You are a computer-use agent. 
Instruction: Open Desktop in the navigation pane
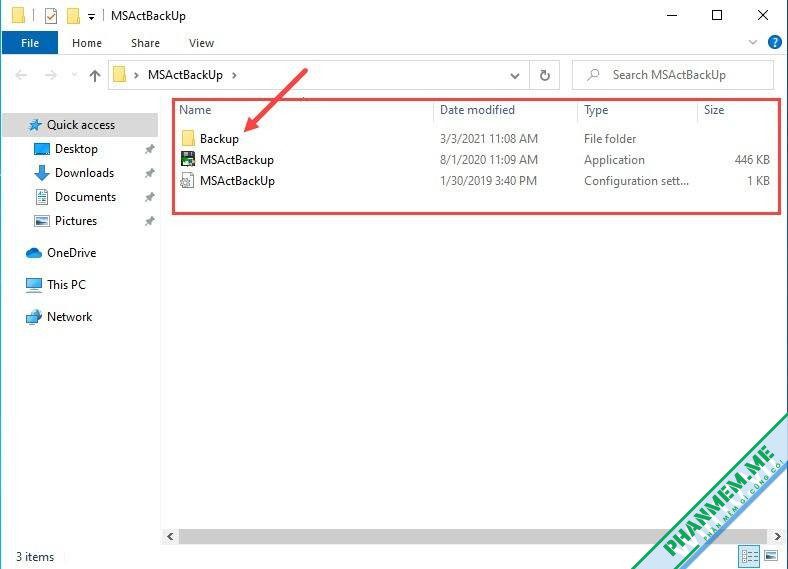pos(76,149)
